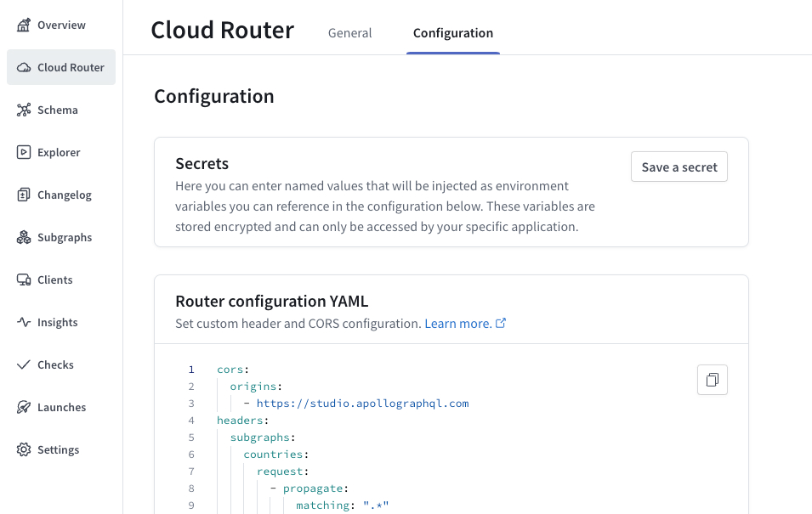The height and width of the screenshot is (514, 812).
Task: Click line 4 headers key in the editor
Action: pyautogui.click(x=241, y=421)
